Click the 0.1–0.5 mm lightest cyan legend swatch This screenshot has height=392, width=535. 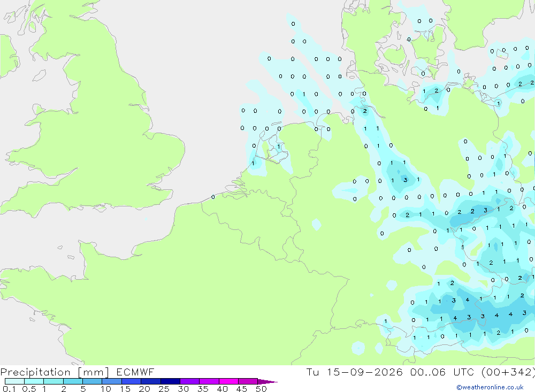tap(14, 381)
